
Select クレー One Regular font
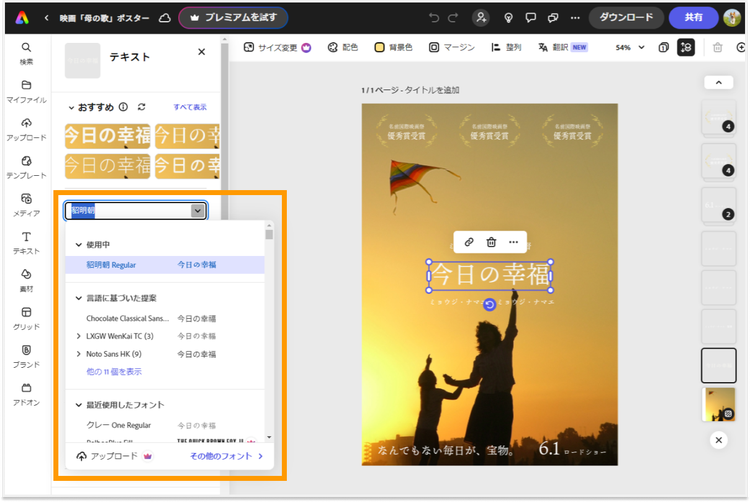[x=165, y=425]
